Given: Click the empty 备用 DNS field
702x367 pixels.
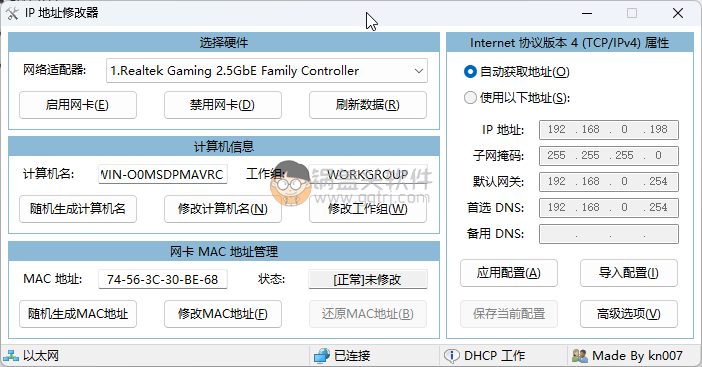Looking at the screenshot, I should (x=609, y=234).
